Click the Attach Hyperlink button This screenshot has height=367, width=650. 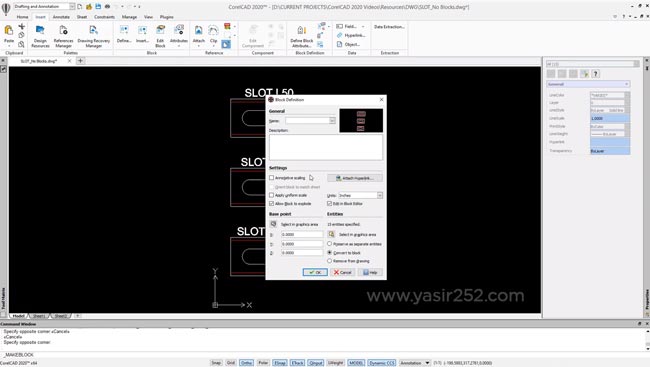[355, 178]
